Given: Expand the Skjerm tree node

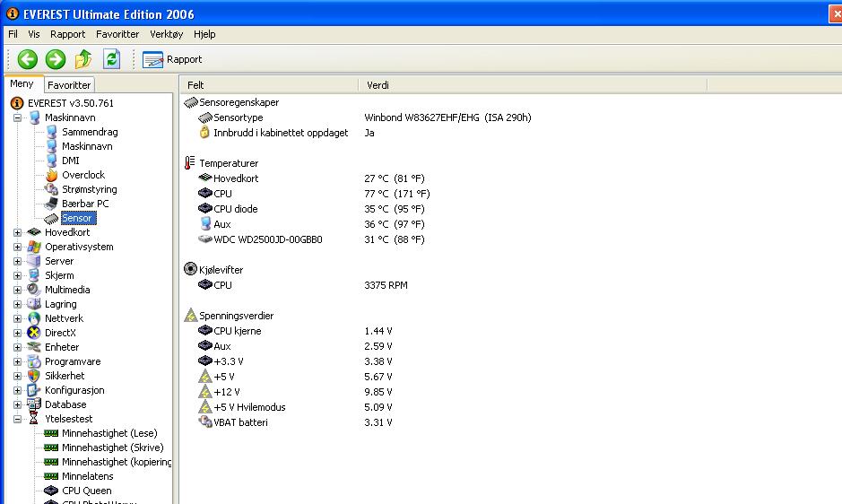Looking at the screenshot, I should 17,275.
